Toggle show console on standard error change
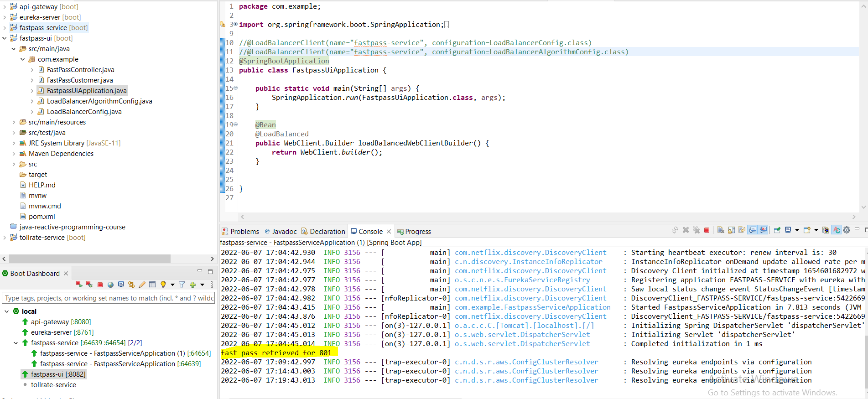Image resolution: width=868 pixels, height=399 pixels. pyautogui.click(x=764, y=230)
